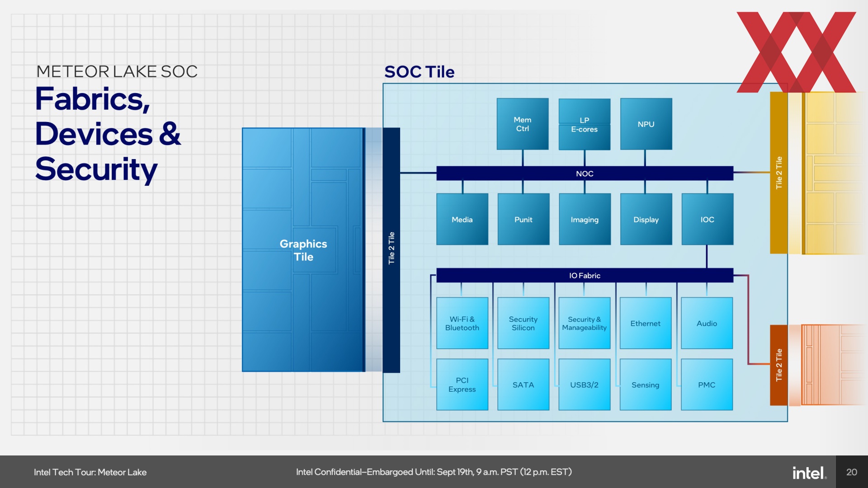Click the yellow compute tile graphic
868x488 pixels.
point(834,173)
